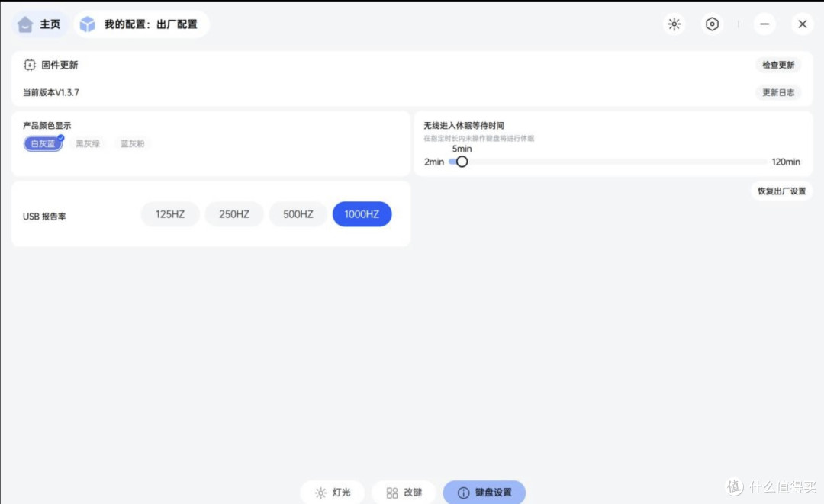Click current version text 当前版本V1.3.7
The image size is (824, 504).
(51, 92)
